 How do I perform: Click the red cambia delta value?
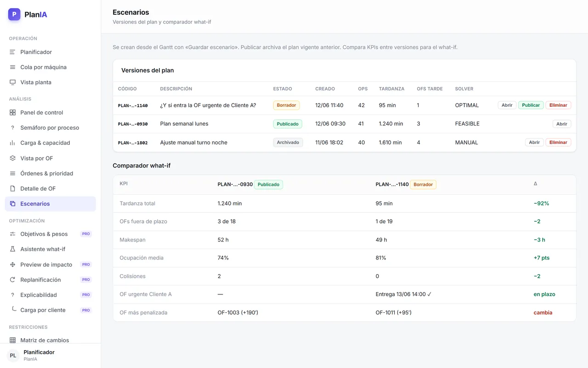click(x=543, y=313)
